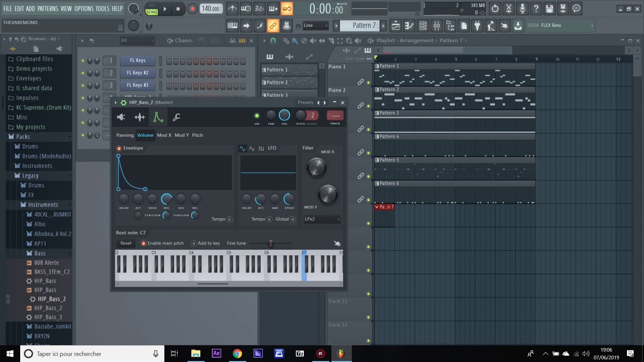Open the sampler settings speaker icon in HIP_Bass_2
644x362 pixels.
[x=121, y=117]
